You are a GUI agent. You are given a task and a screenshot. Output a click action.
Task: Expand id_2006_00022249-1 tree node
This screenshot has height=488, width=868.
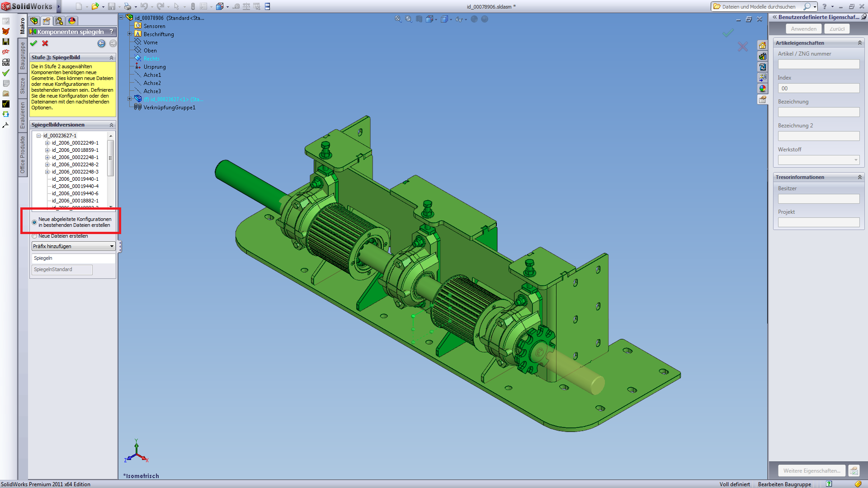[x=47, y=143]
